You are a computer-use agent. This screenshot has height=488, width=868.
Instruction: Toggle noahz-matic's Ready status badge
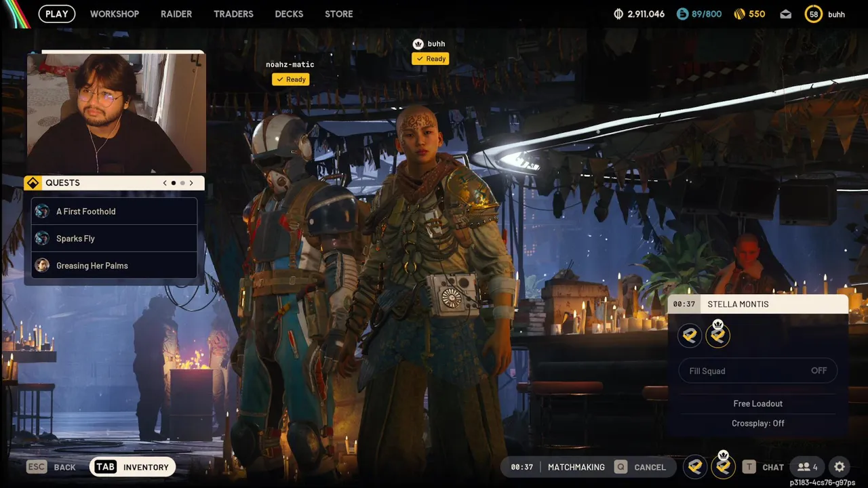tap(290, 79)
